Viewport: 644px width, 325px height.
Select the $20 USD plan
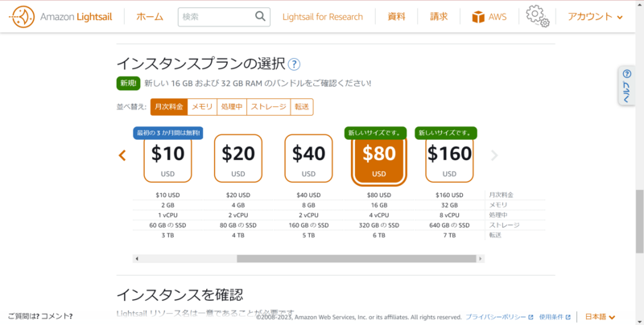click(x=238, y=158)
